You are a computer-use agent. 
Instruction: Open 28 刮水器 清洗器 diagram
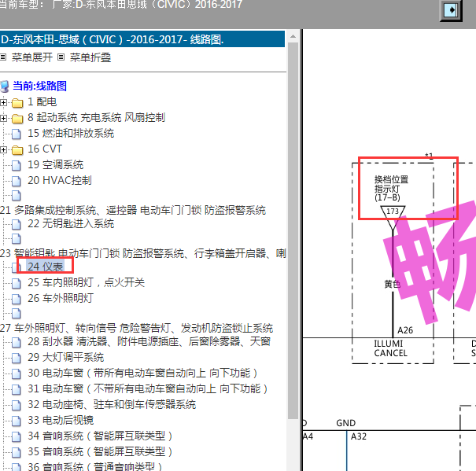(149, 342)
